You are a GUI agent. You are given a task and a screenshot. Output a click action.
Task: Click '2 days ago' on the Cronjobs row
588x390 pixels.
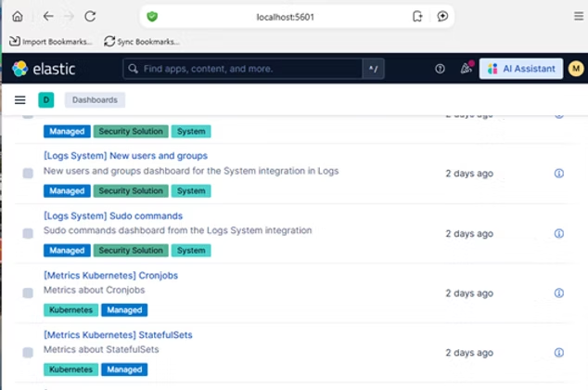tap(469, 293)
